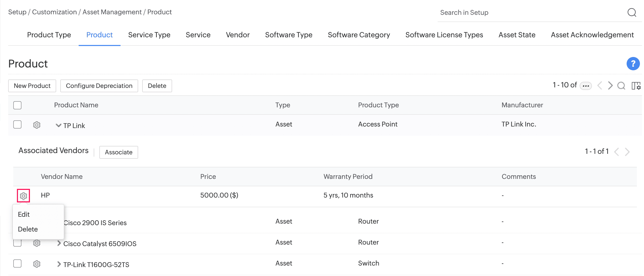Image resolution: width=644 pixels, height=276 pixels.
Task: Expand the TP-Link T1600G-52TS row
Action: point(59,264)
